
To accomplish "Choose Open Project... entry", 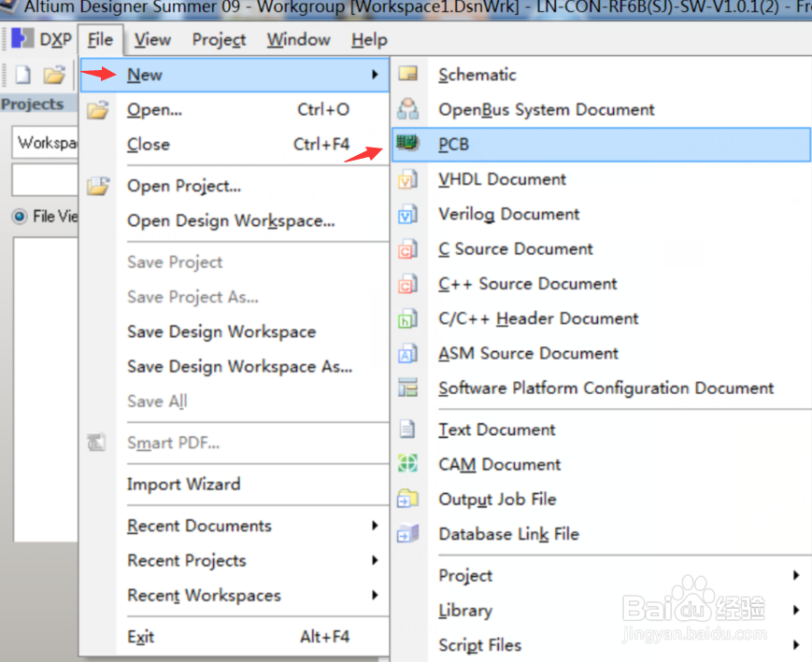I will click(x=235, y=186).
